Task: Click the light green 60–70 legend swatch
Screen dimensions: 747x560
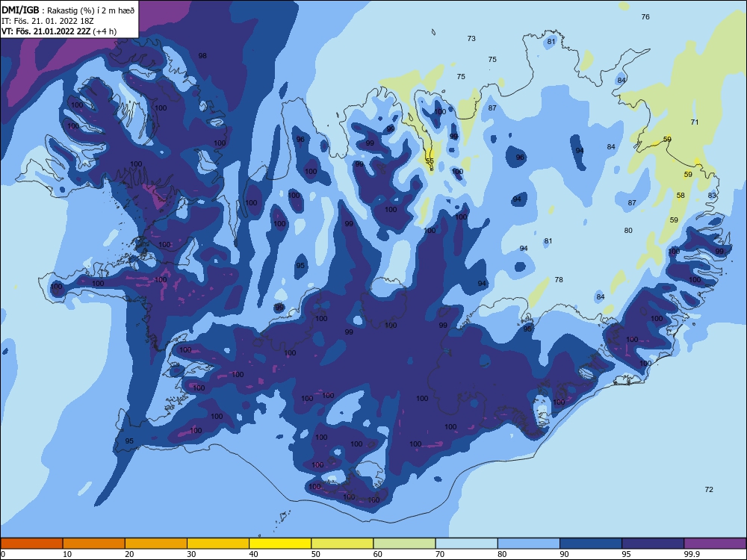Action: [x=404, y=544]
